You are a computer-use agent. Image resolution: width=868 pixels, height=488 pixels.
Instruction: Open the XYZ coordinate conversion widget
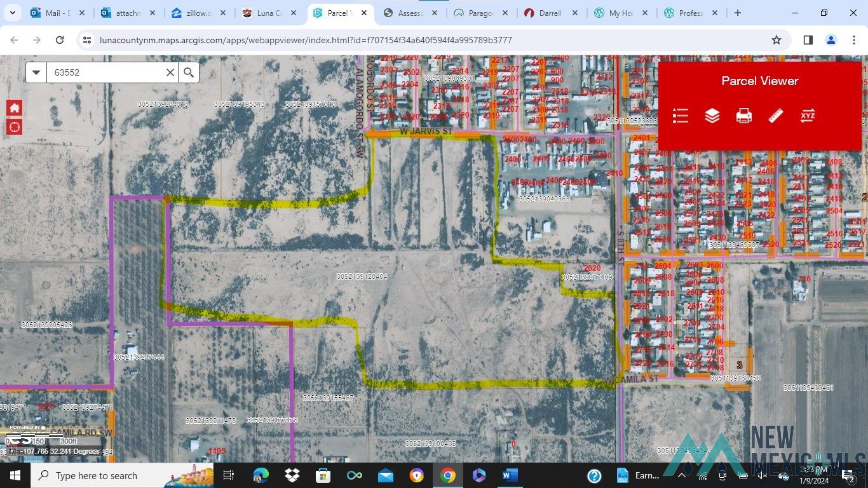(808, 116)
